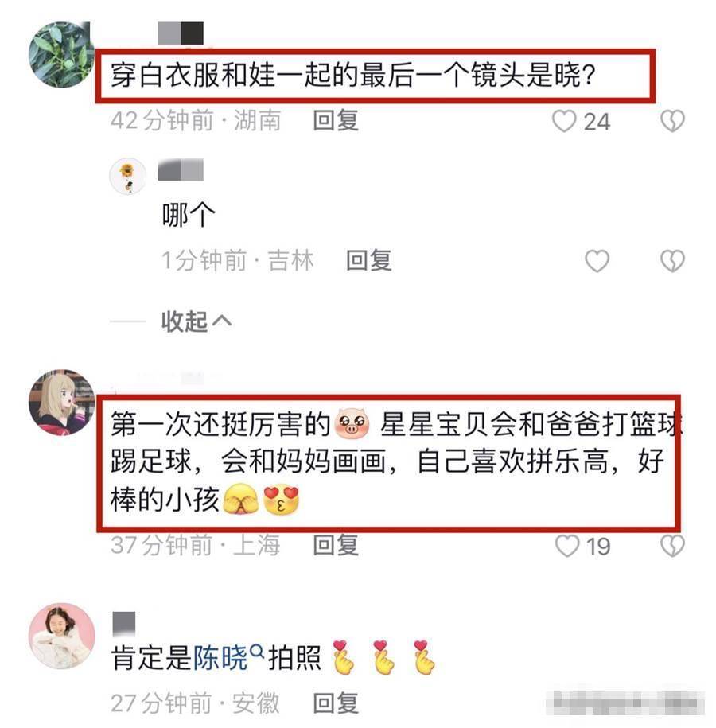The height and width of the screenshot is (728, 716).
Task: Like the 哪个 reply from 吉林
Action: click(597, 260)
